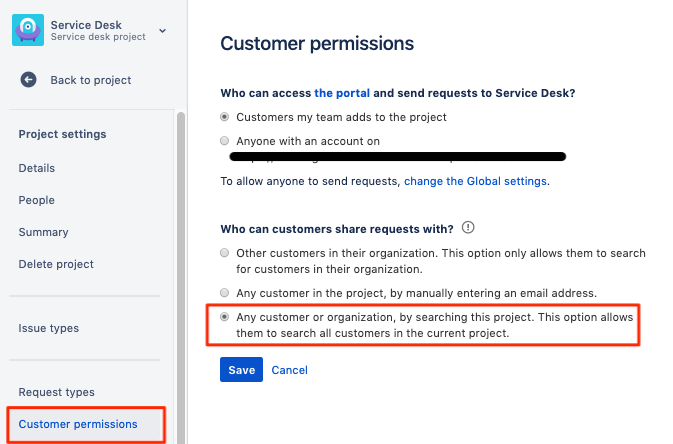
Task: Open Request types settings
Action: pos(54,392)
